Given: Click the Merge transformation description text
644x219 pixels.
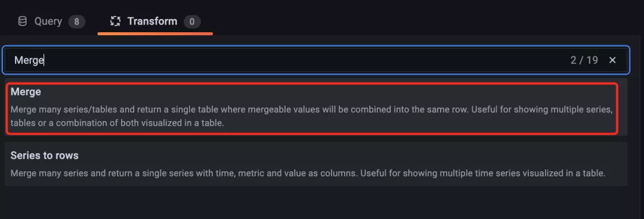Looking at the screenshot, I should 312,117.
